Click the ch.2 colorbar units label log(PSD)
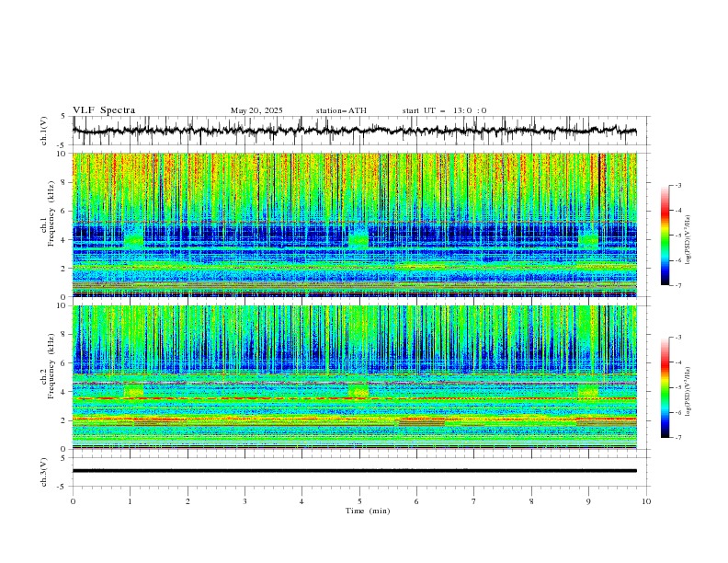The width and height of the screenshot is (728, 563). 688,391
